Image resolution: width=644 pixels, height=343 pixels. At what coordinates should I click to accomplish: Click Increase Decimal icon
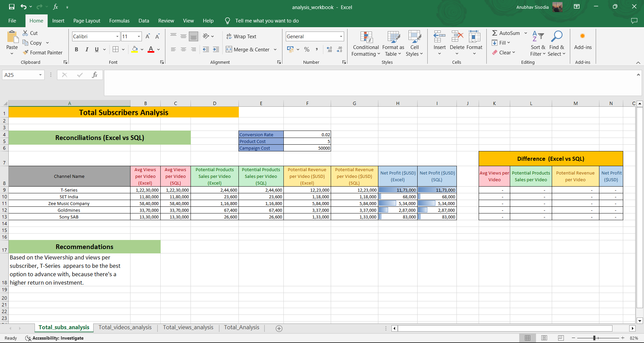[x=329, y=49]
